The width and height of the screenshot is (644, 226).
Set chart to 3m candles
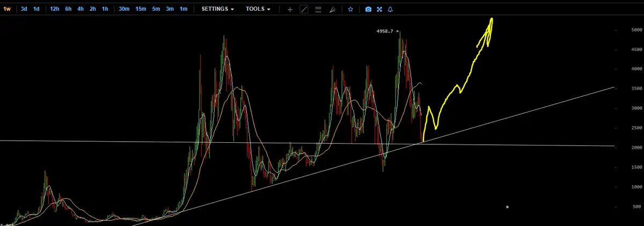pyautogui.click(x=170, y=9)
